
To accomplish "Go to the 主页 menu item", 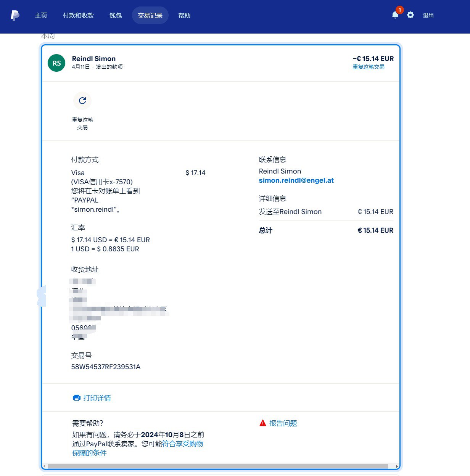I will [x=41, y=16].
